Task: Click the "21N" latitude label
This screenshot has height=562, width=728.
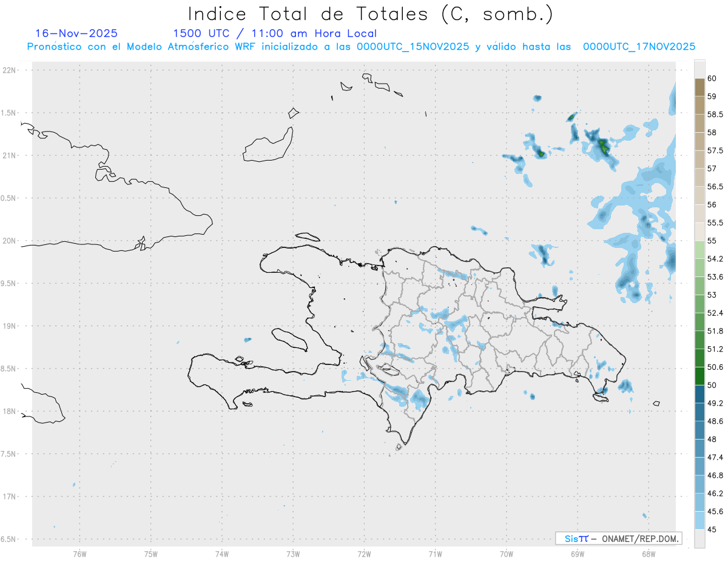Action: tap(9, 156)
